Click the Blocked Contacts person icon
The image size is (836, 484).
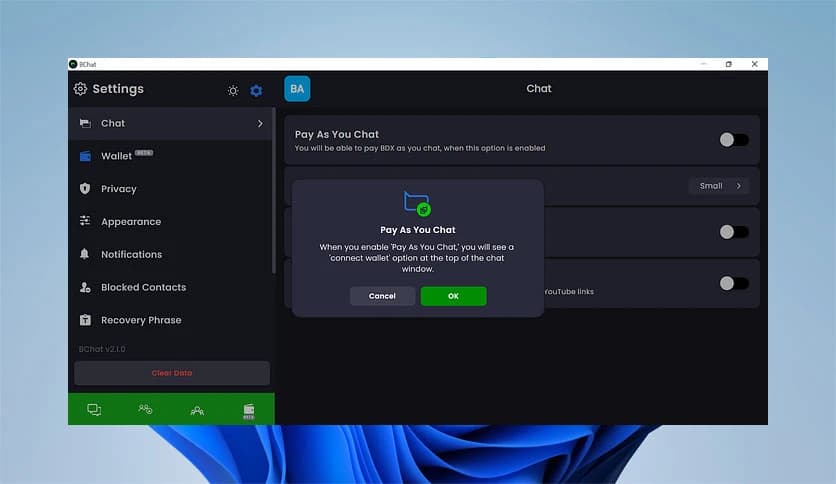pos(85,287)
